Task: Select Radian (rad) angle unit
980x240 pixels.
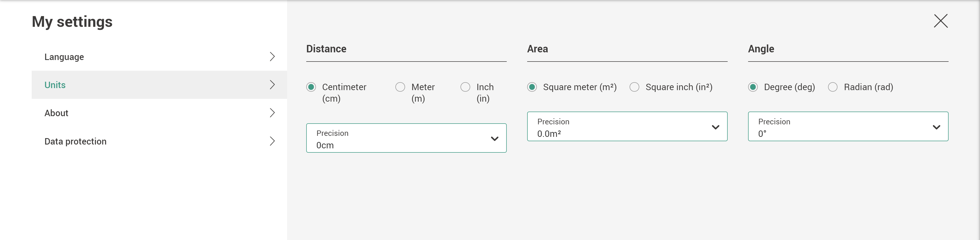Action: coord(833,87)
